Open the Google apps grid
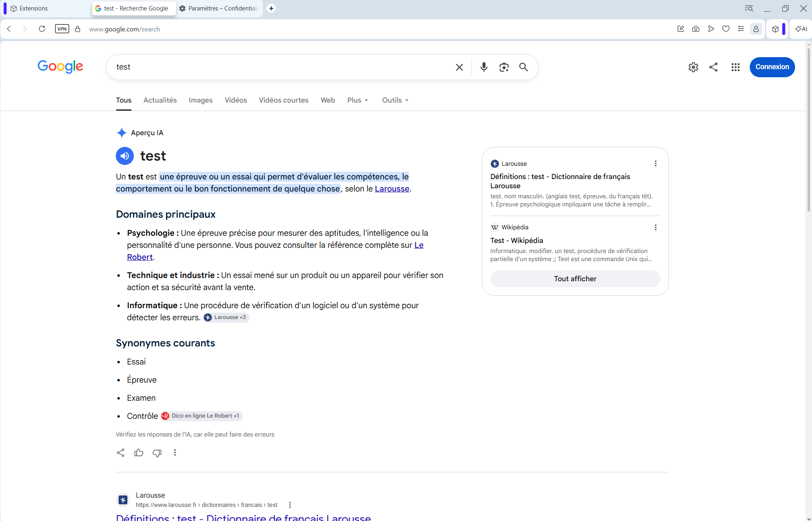 pos(735,67)
